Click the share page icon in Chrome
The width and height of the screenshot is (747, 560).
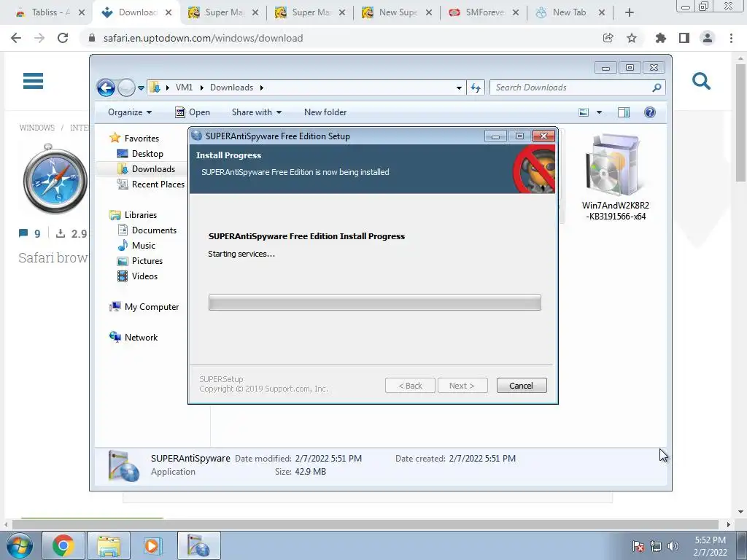608,38
